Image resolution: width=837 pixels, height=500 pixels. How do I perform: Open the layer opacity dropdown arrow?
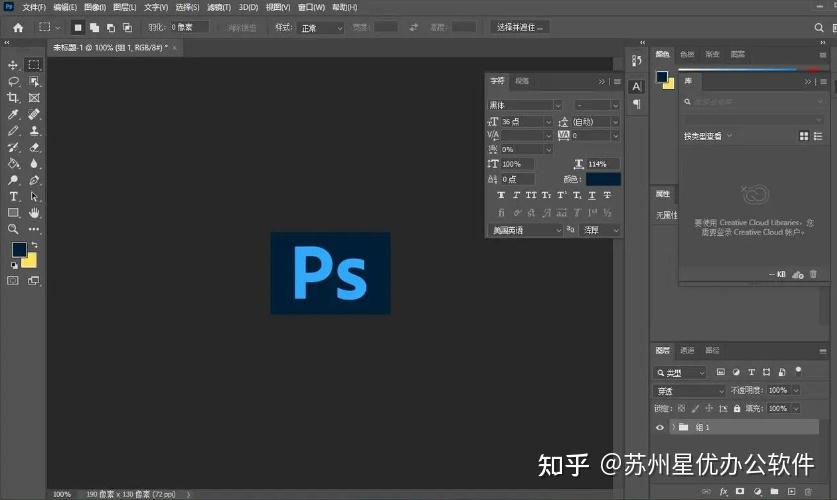coord(796,391)
